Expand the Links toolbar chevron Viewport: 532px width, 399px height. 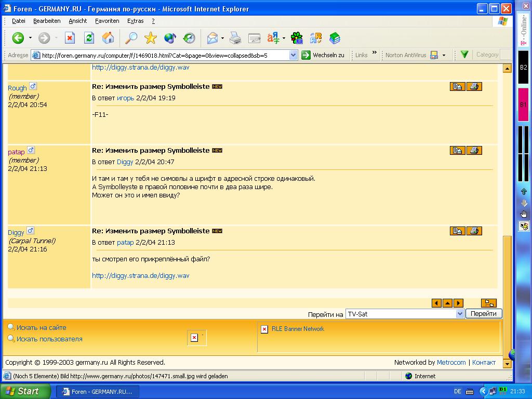(374, 52)
